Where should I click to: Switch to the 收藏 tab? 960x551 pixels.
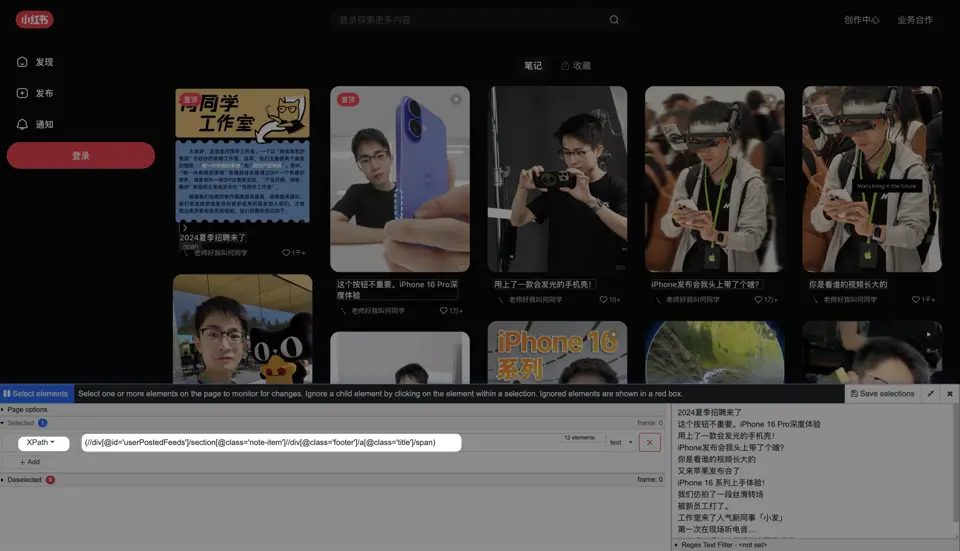(576, 66)
